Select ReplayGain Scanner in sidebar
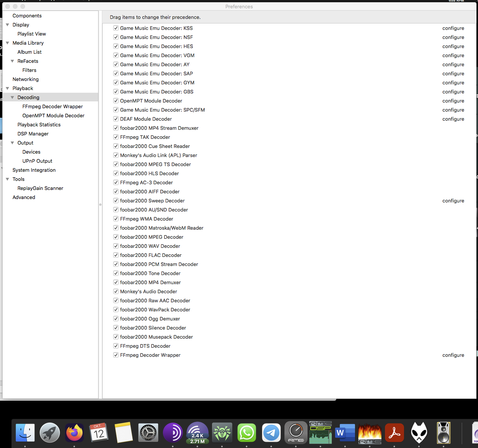 [x=40, y=188]
